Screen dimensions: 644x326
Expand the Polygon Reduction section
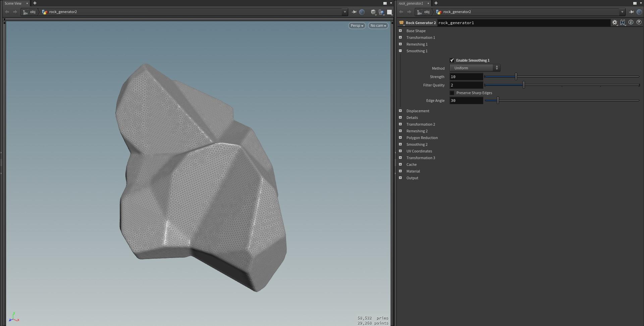400,137
